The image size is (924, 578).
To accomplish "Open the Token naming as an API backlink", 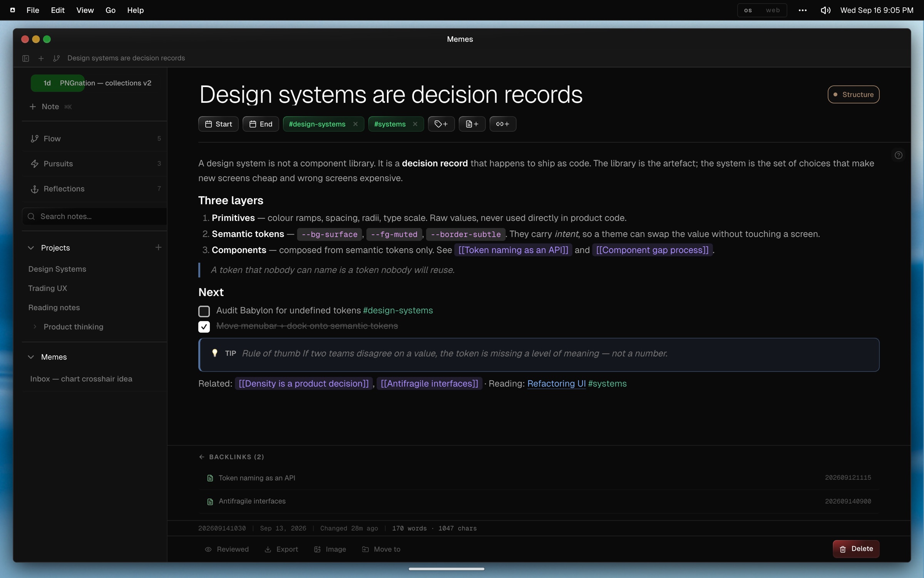I will 539,478.
